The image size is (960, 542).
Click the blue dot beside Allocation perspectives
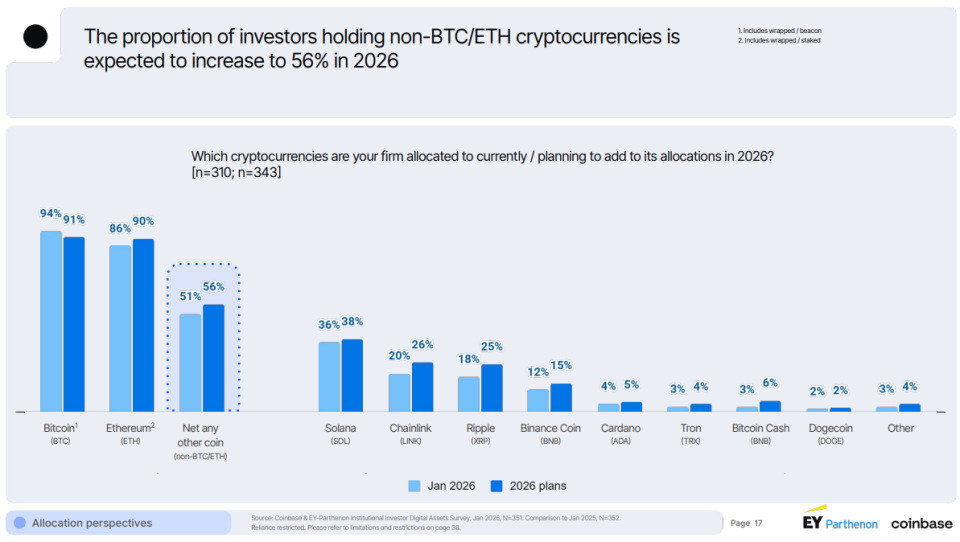[20, 523]
